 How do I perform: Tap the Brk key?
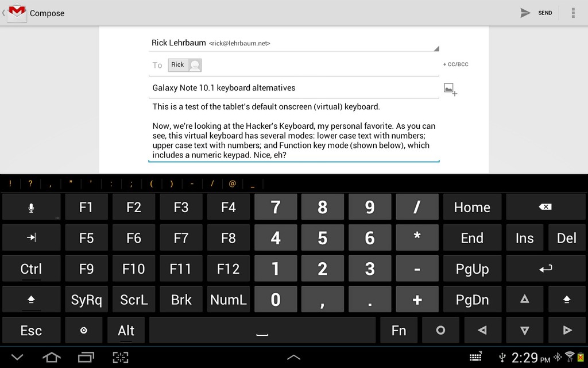point(181,299)
